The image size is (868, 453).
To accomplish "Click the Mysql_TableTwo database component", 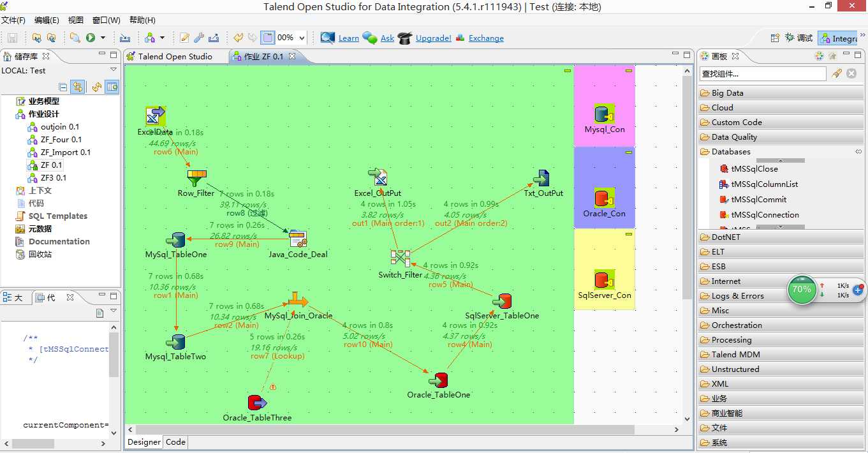I will [175, 342].
